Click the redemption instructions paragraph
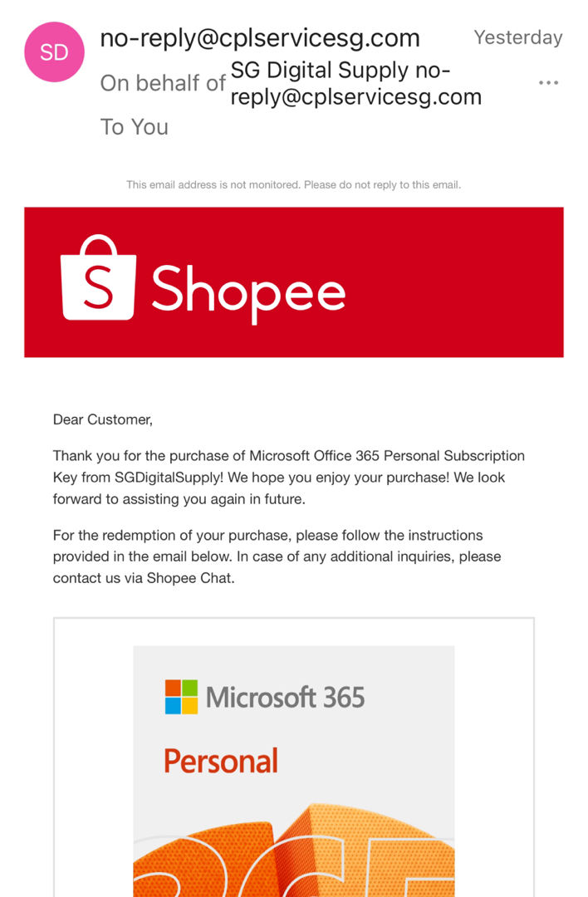The width and height of the screenshot is (588, 897). (x=277, y=556)
